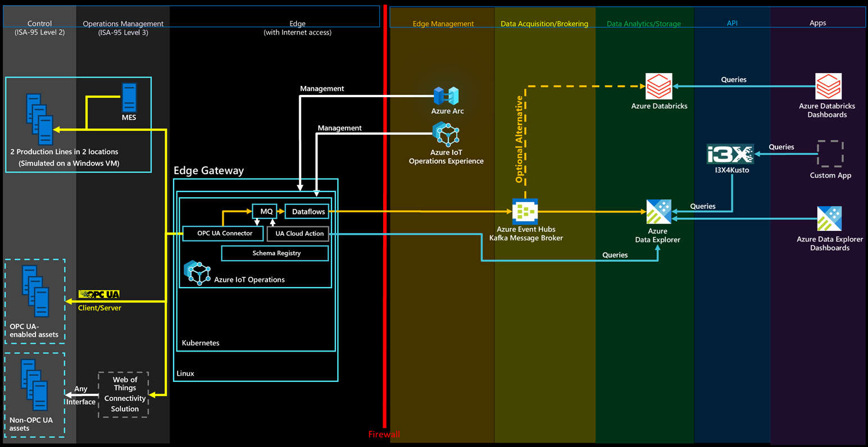The width and height of the screenshot is (868, 447).
Task: Click the Any Interface label
Action: (x=81, y=395)
